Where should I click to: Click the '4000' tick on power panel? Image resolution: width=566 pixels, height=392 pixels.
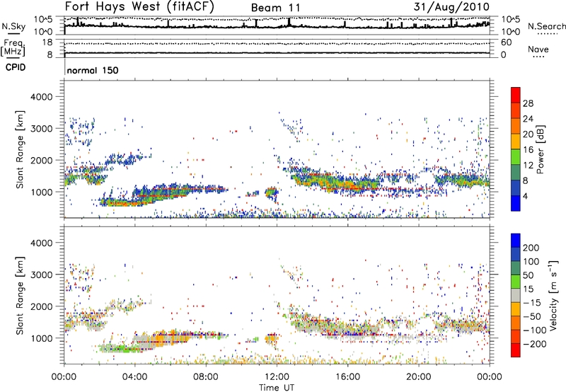tap(41, 97)
